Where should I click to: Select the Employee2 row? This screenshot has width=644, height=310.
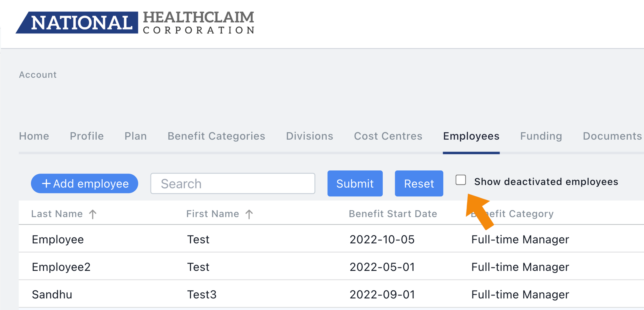pos(331,267)
